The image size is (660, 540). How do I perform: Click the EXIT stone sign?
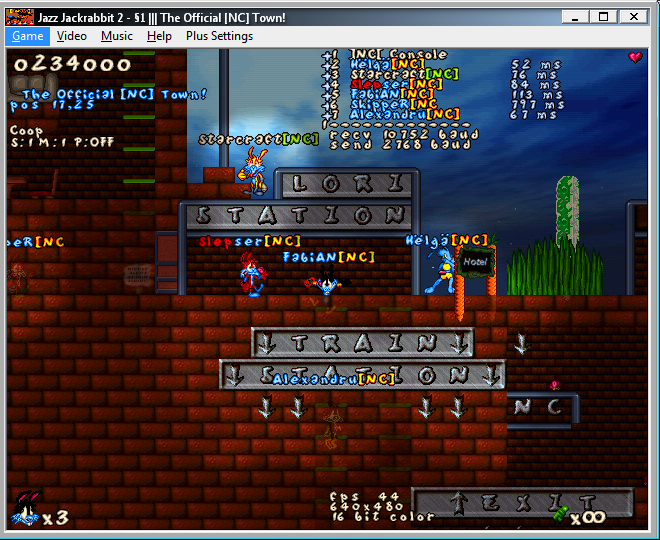click(x=522, y=502)
